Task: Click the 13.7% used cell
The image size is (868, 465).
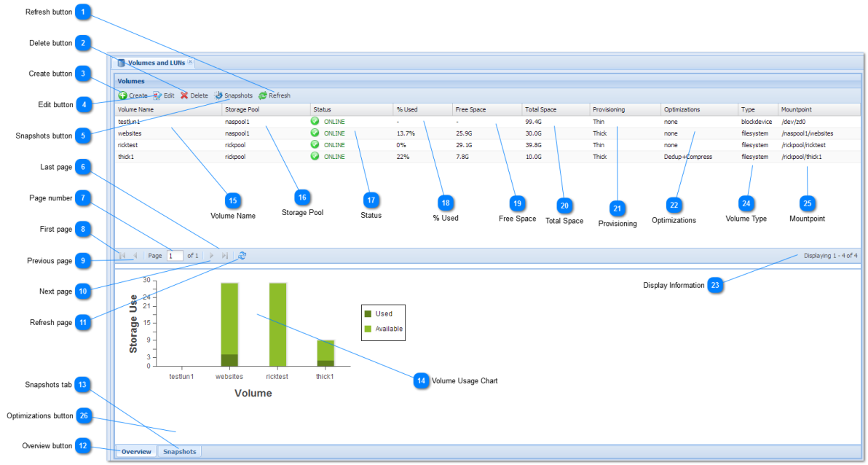Action: coord(406,133)
